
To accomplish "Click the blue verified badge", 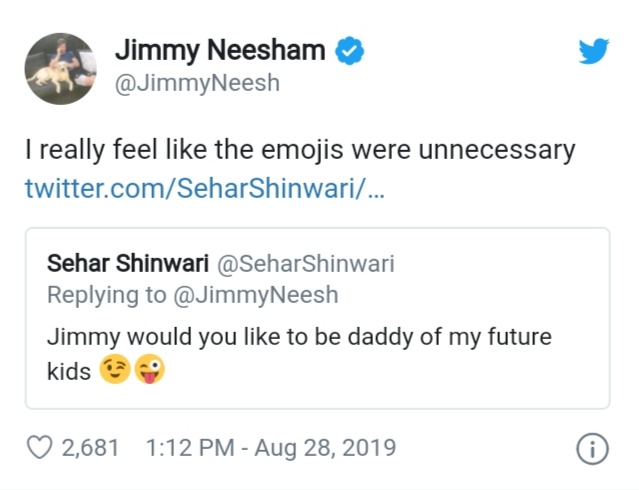I will pyautogui.click(x=347, y=50).
